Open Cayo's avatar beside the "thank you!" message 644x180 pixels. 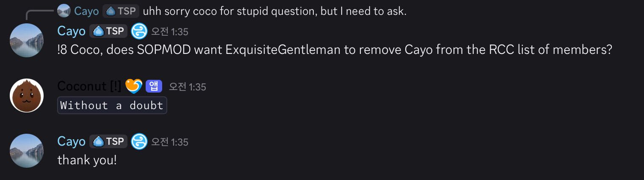27,151
